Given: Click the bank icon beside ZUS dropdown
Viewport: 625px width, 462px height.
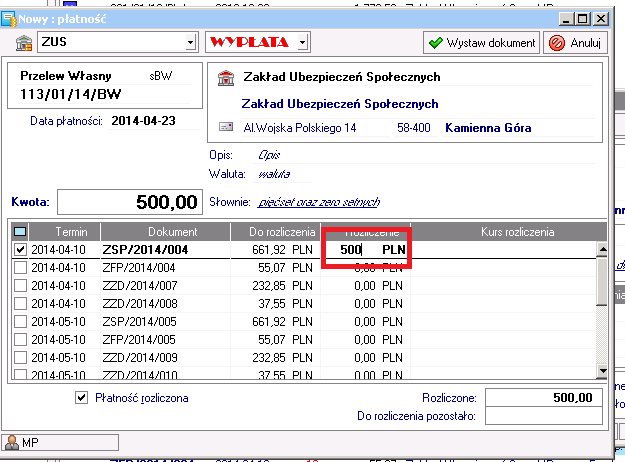Looking at the screenshot, I should point(24,43).
